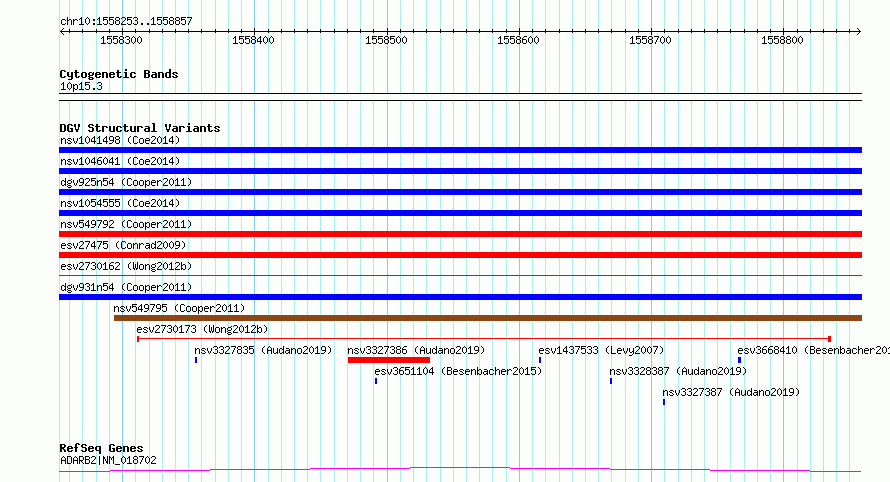
Task: Open the dgv925n54 (Cooper2011) variant label
Action: 126,182
